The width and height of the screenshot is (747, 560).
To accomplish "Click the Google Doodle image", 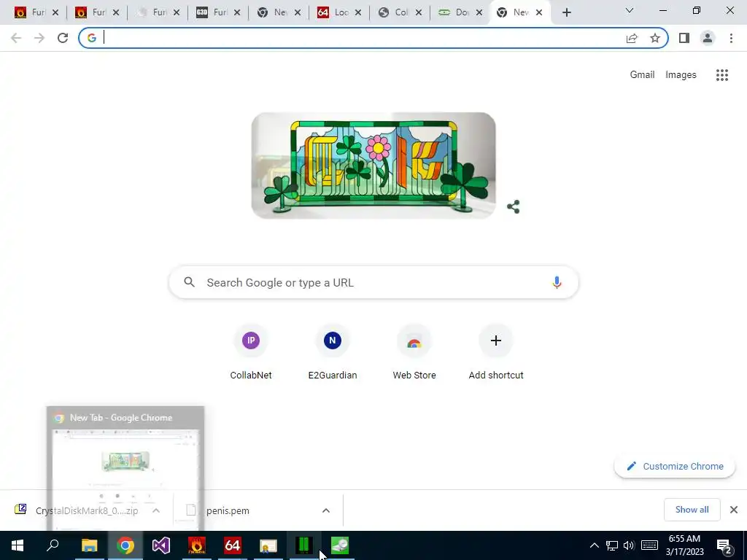I will [373, 166].
